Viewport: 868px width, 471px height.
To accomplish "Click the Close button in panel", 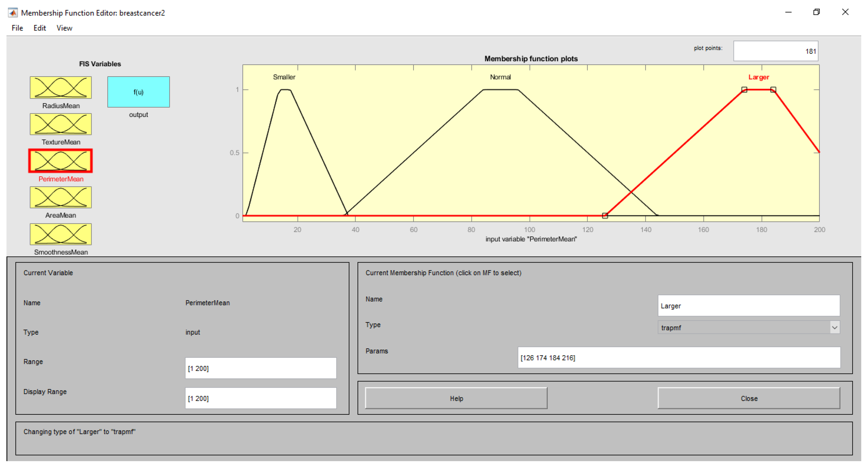I will coord(749,398).
